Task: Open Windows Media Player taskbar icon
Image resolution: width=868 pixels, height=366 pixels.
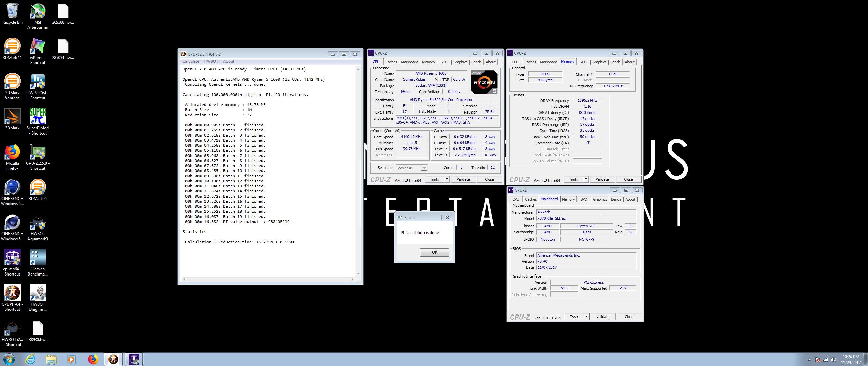Action: click(x=72, y=359)
